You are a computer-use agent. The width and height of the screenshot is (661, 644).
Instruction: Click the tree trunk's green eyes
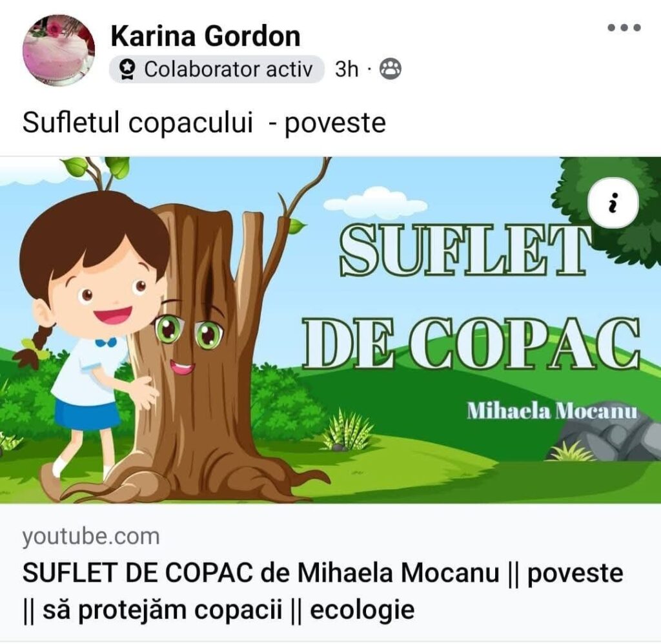190,332
